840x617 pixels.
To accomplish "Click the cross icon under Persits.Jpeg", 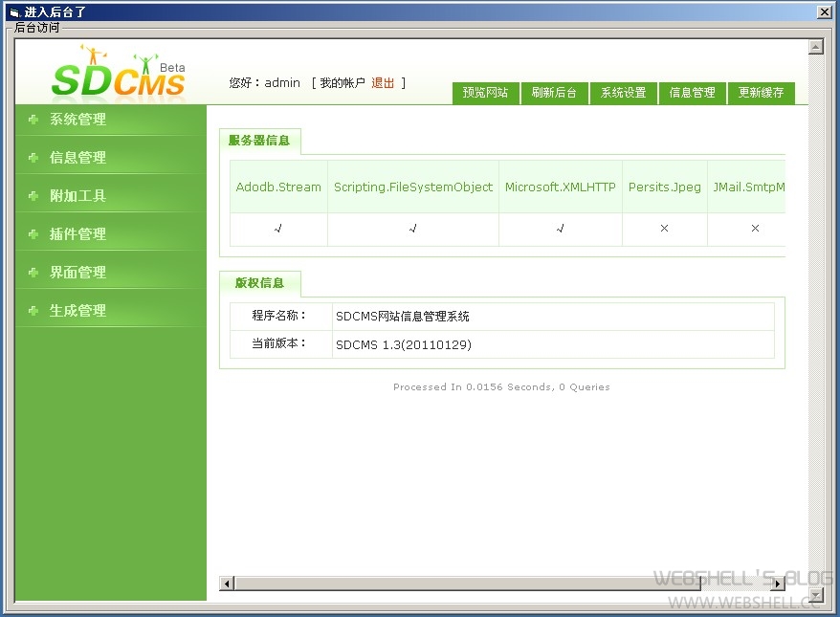I will click(x=664, y=229).
